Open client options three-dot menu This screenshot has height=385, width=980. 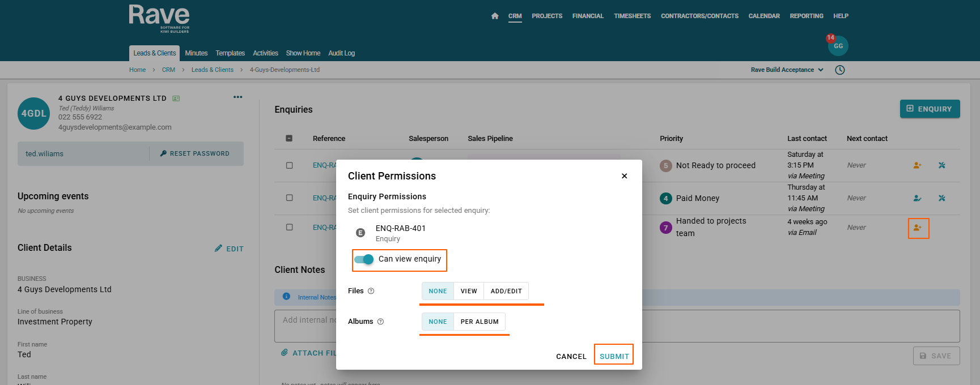238,97
